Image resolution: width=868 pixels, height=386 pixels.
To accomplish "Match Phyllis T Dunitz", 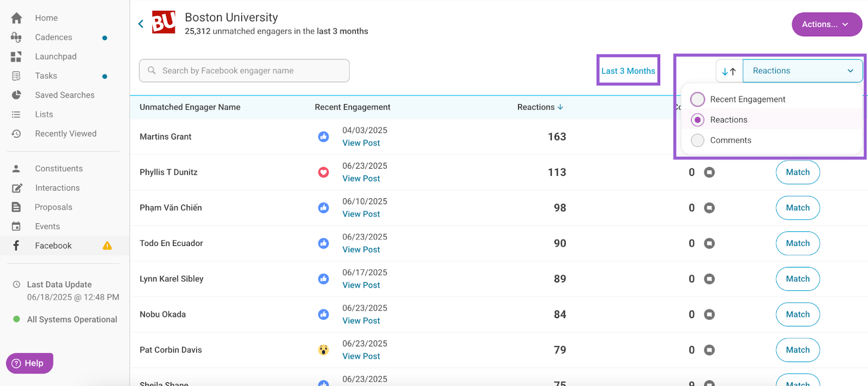I will pyautogui.click(x=797, y=172).
